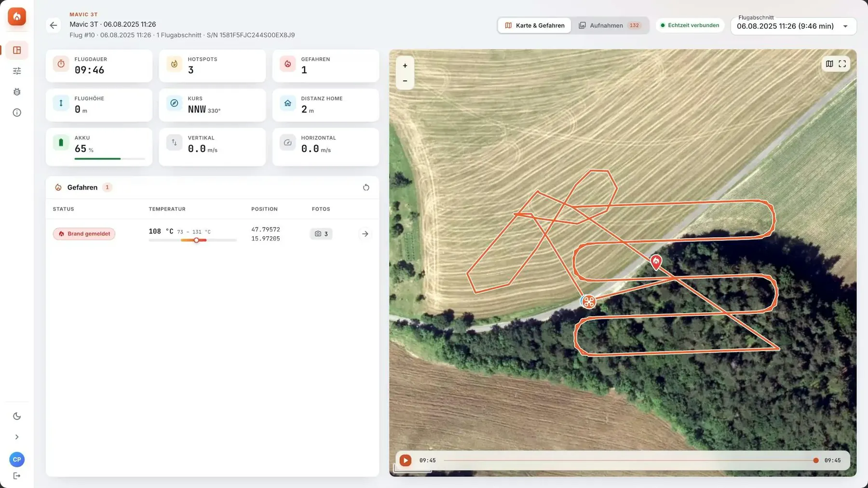Go back with the left arrow button

click(x=54, y=25)
